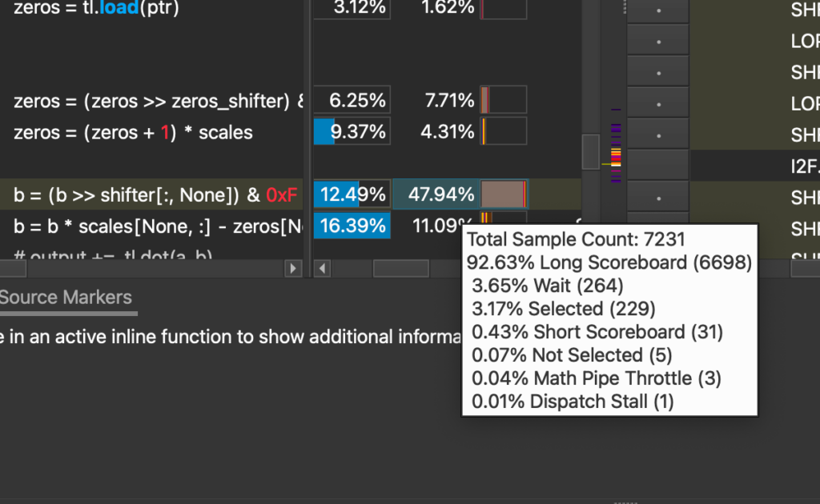The image size is (820, 504).
Task: Click the 16.39% metric cell
Action: pos(352,226)
